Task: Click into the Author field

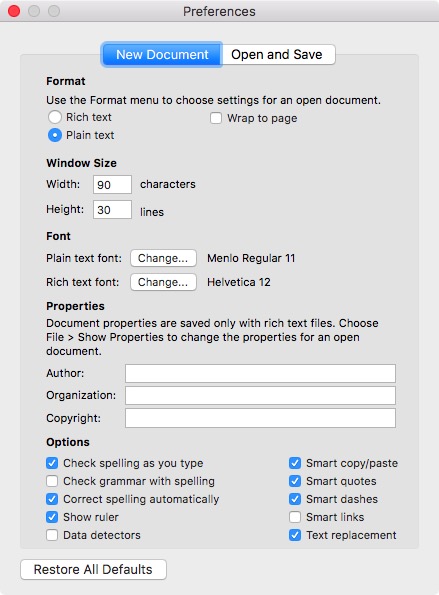Action: click(x=260, y=373)
